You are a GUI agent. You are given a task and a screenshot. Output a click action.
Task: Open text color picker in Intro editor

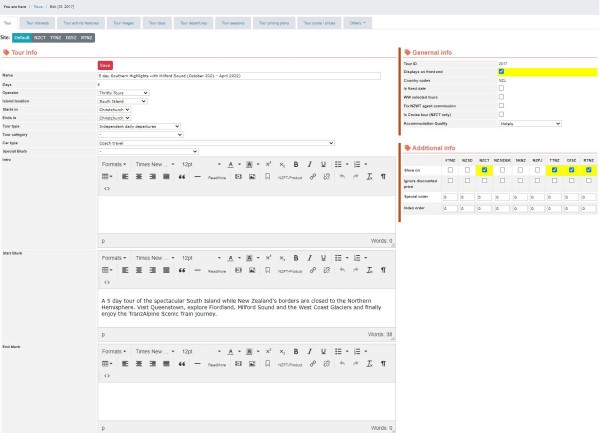pyautogui.click(x=230, y=164)
